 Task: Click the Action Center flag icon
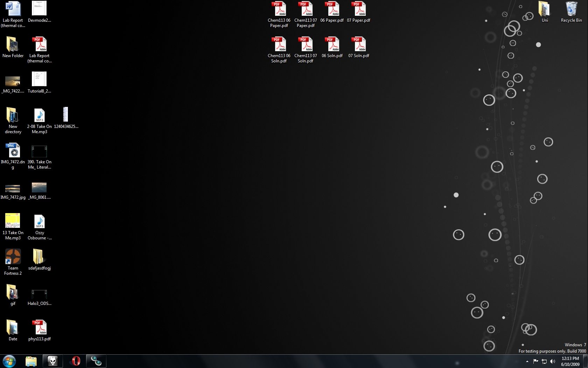(535, 361)
